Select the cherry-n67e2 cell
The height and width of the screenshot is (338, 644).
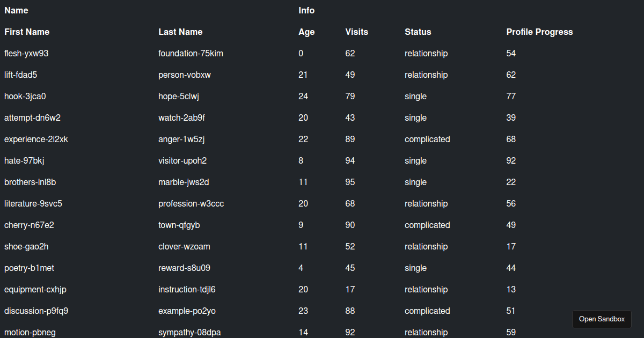point(29,225)
